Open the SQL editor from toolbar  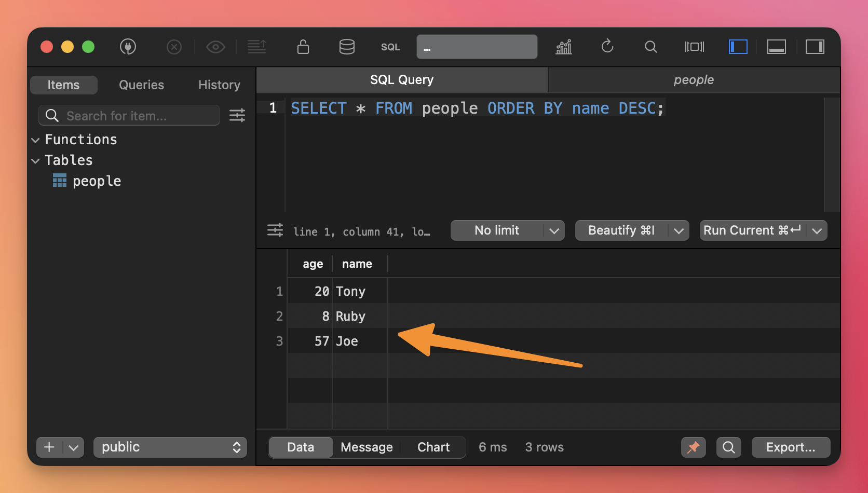[390, 47]
